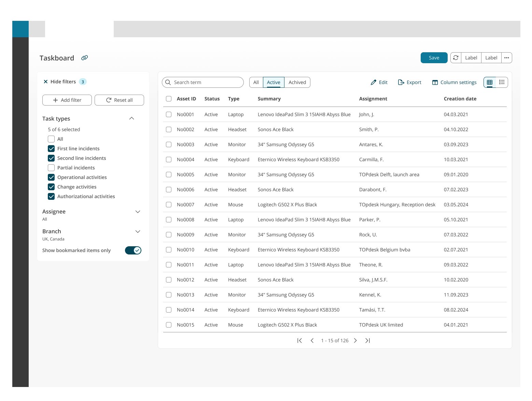The image size is (532, 401).
Task: Click 'Silva, J.M.S.F.' assignment cell
Action: click(x=373, y=280)
